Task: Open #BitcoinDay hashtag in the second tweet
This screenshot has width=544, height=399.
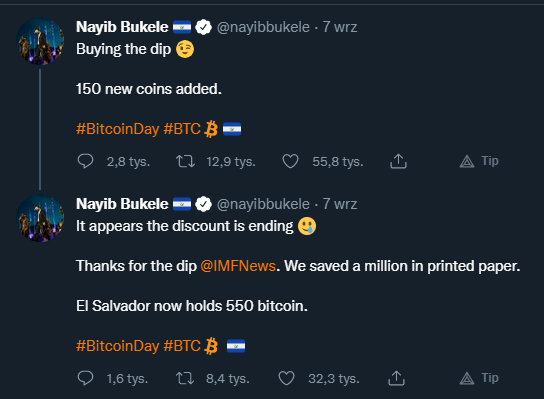Action: tap(118, 346)
